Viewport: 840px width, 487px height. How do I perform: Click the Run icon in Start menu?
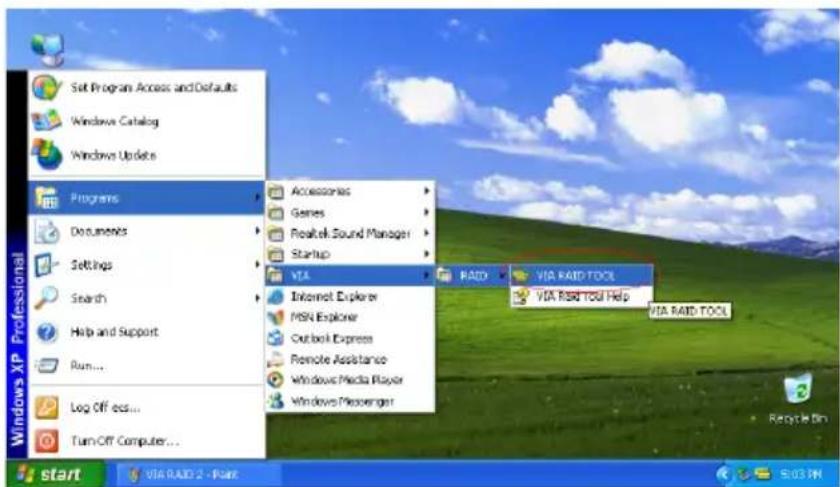(x=47, y=366)
